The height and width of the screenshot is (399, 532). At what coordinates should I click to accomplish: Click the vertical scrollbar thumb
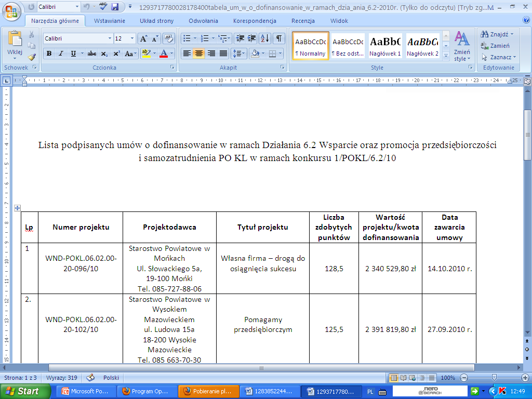[527, 135]
